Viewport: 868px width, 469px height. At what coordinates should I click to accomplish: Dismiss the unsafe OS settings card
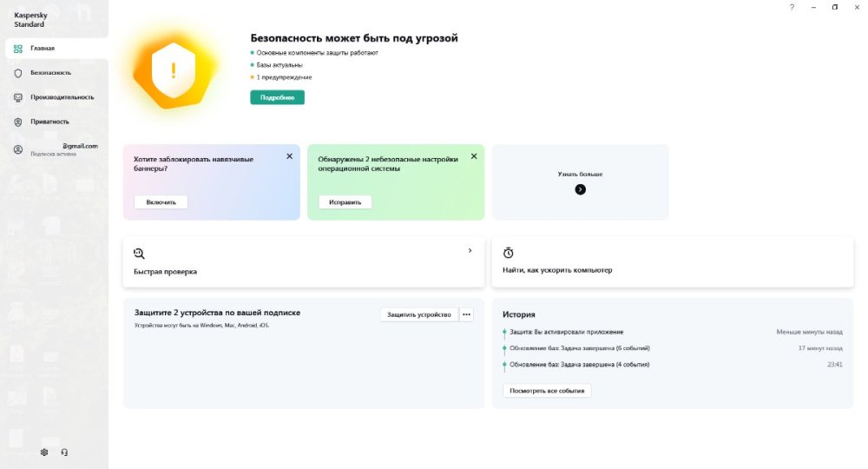coord(474,156)
